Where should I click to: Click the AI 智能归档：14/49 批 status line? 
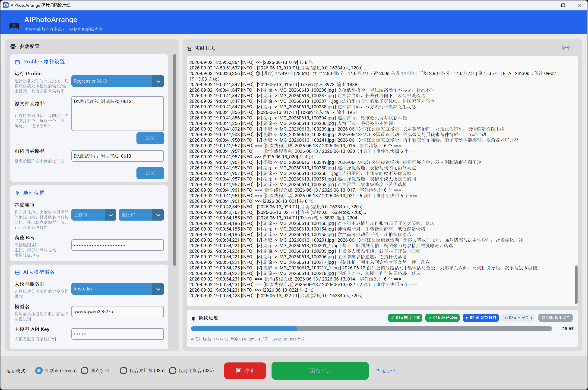coord(247,339)
